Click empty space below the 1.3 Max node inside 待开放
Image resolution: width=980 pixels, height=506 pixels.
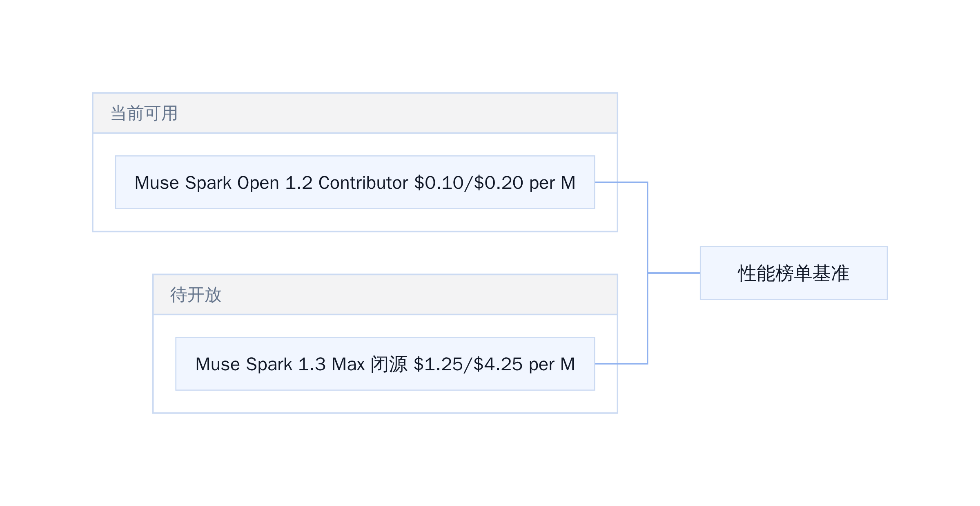click(x=385, y=401)
